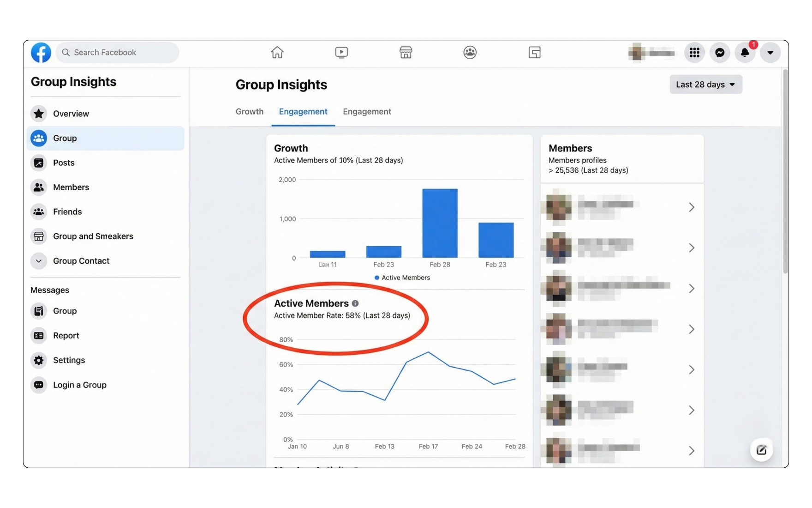Open the Marketplace storefront icon
The height and width of the screenshot is (508, 812).
(x=406, y=53)
